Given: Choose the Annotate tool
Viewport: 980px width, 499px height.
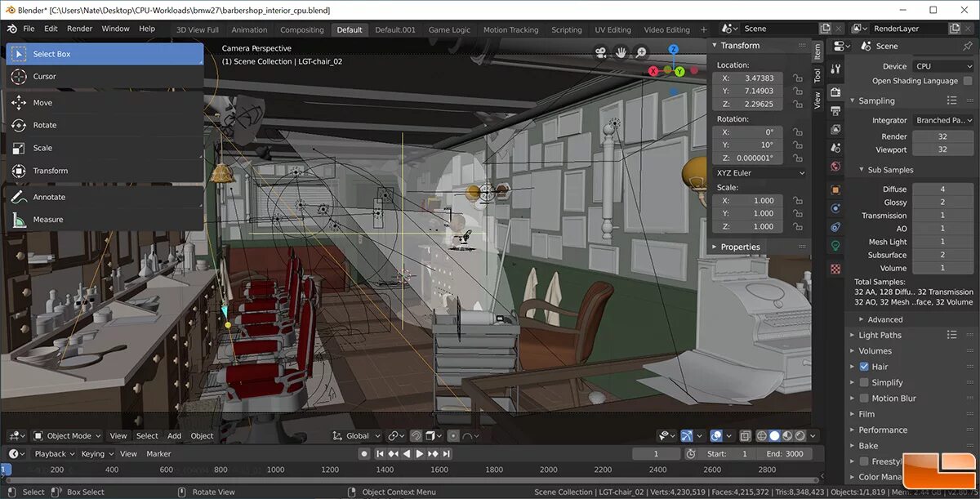Looking at the screenshot, I should 105,197.
